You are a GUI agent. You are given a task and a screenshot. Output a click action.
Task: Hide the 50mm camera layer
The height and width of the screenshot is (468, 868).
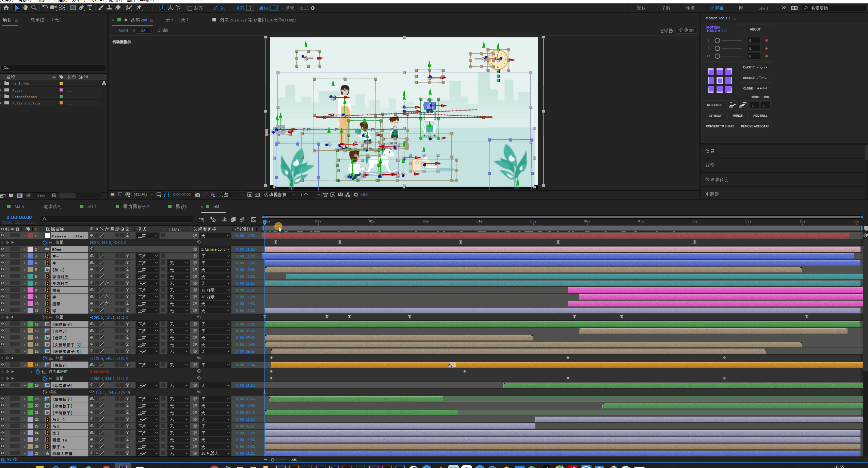click(2, 249)
